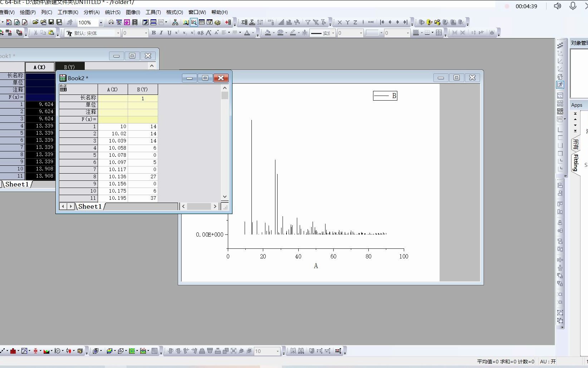The height and width of the screenshot is (368, 588).
Task: Click legend entry B in graph window
Action: pos(385,96)
